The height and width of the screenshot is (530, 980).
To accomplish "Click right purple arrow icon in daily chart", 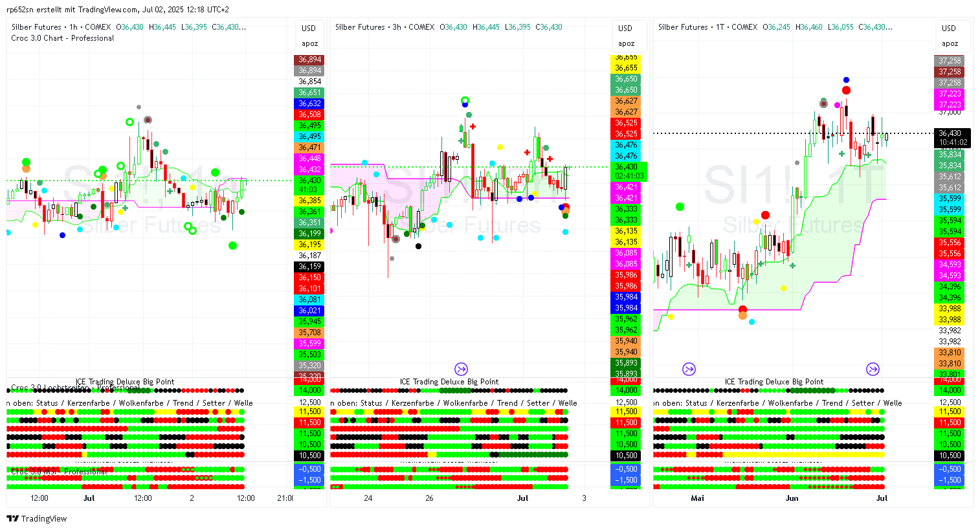I will coord(873,369).
